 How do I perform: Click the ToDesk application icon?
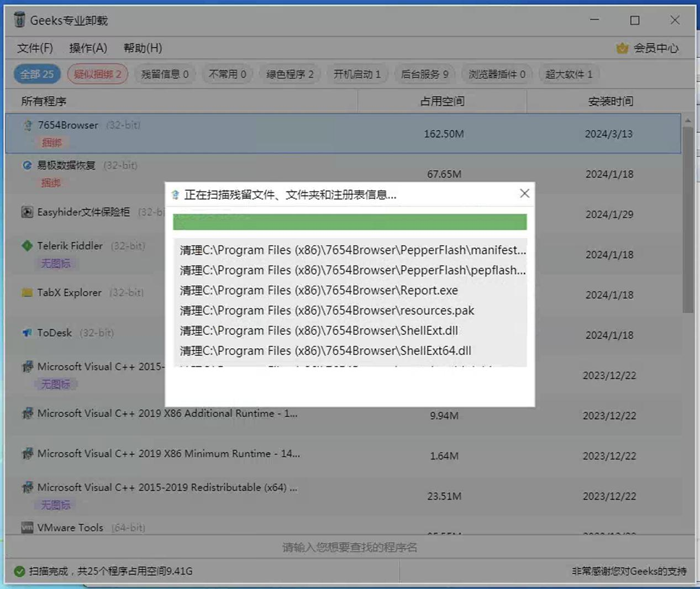(x=28, y=333)
